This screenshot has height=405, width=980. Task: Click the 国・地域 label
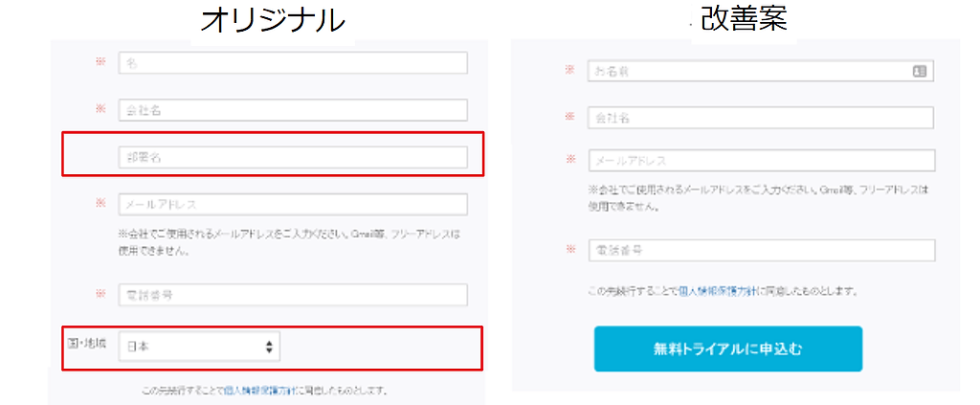click(87, 344)
